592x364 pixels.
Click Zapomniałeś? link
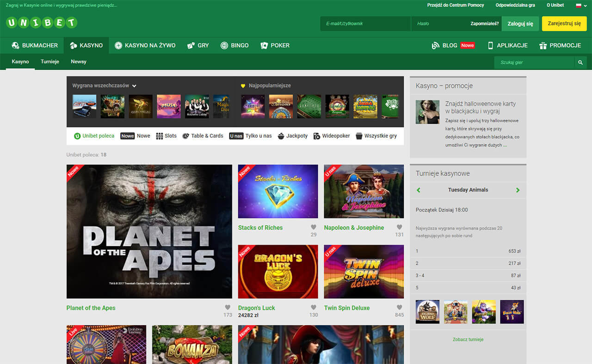coord(485,24)
